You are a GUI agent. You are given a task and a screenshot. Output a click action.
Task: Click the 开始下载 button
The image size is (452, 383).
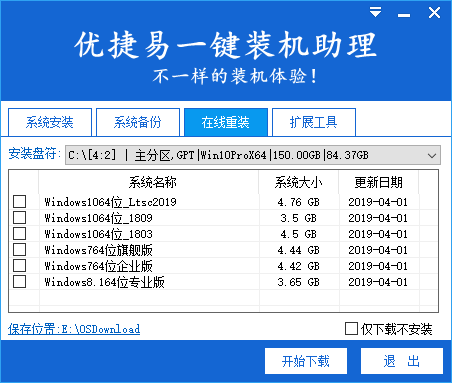(x=306, y=361)
